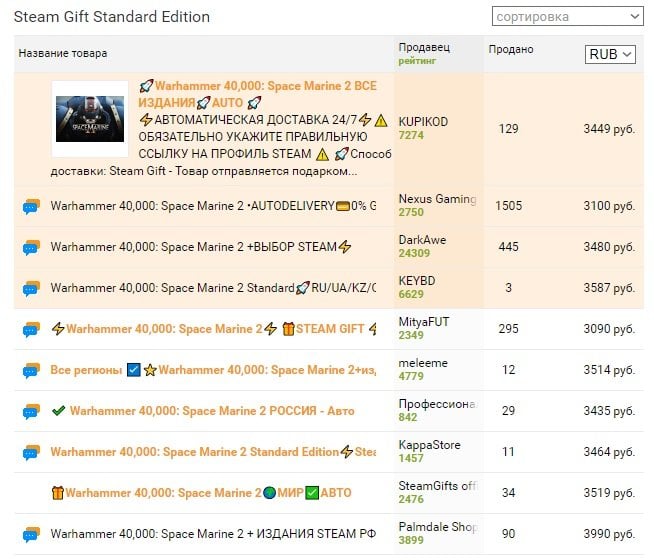This screenshot has height=560, width=654.
Task: Open the chat icon in Palmdale Shop row
Action: [31, 534]
